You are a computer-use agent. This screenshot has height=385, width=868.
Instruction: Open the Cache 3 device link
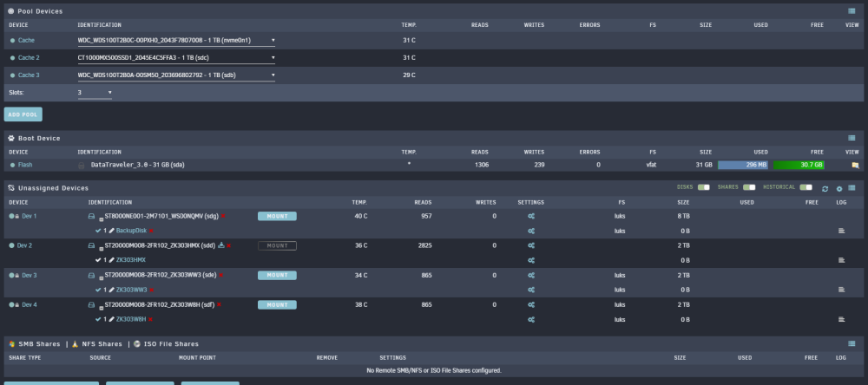(29, 75)
